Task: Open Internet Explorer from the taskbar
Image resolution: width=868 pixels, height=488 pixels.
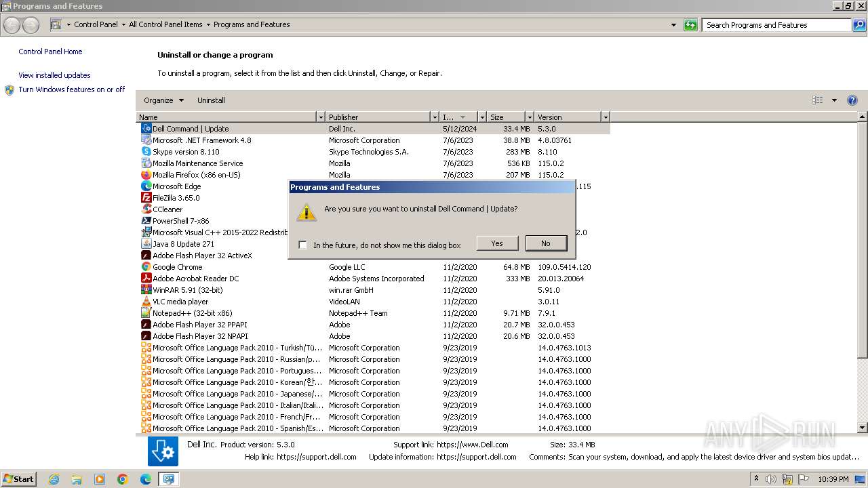Action: click(54, 479)
